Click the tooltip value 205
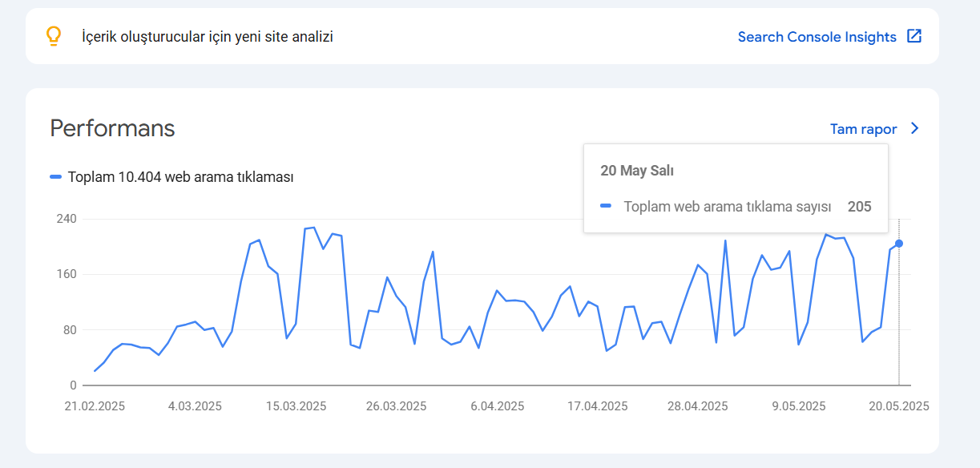This screenshot has height=468, width=980. [x=859, y=207]
